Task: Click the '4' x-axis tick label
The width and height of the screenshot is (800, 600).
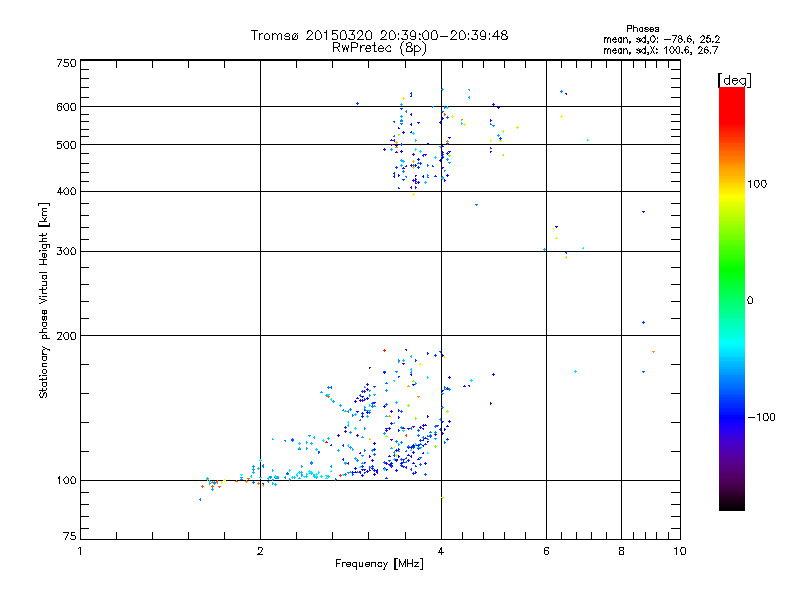Action: click(x=441, y=551)
